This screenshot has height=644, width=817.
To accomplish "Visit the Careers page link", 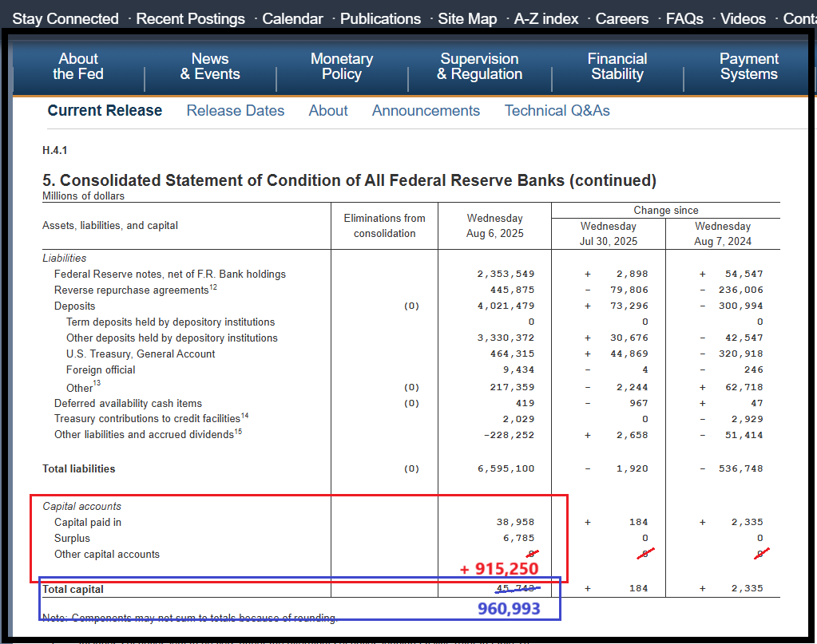I will pyautogui.click(x=622, y=18).
